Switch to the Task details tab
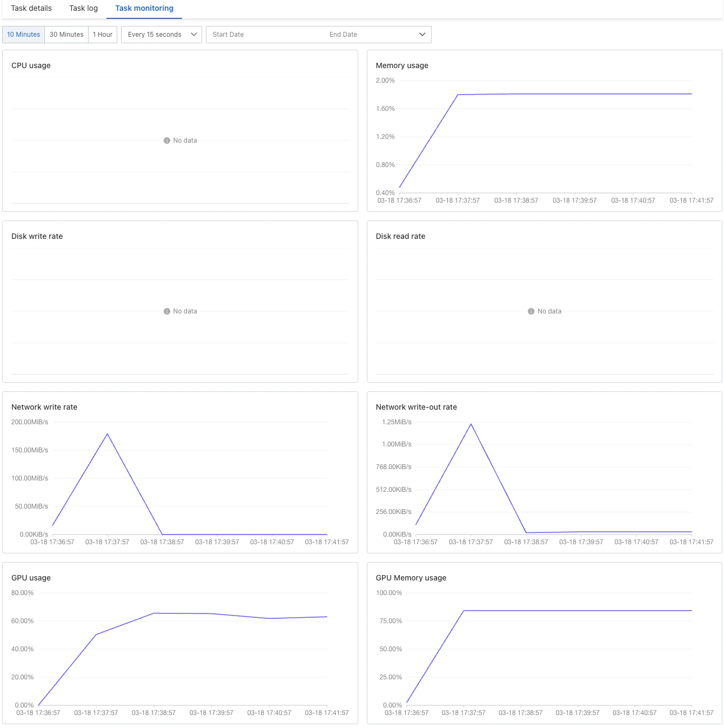This screenshot has height=728, width=724. [31, 9]
